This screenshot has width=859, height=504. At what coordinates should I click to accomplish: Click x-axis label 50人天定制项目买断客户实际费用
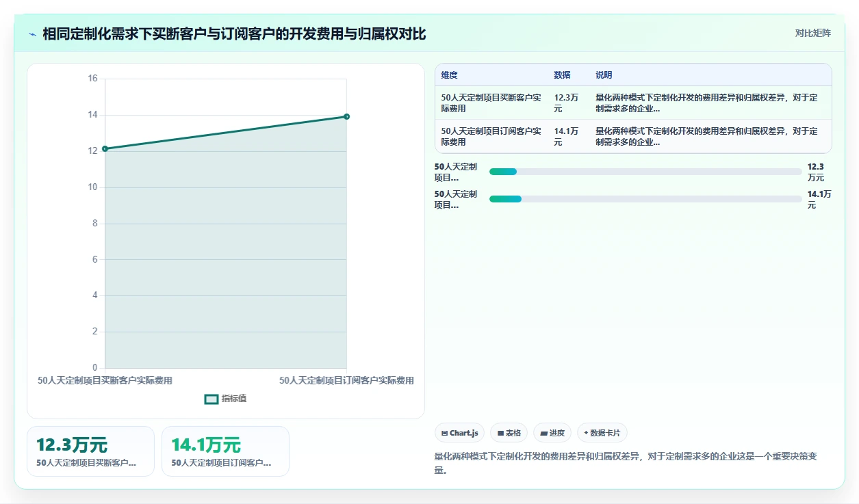(105, 380)
